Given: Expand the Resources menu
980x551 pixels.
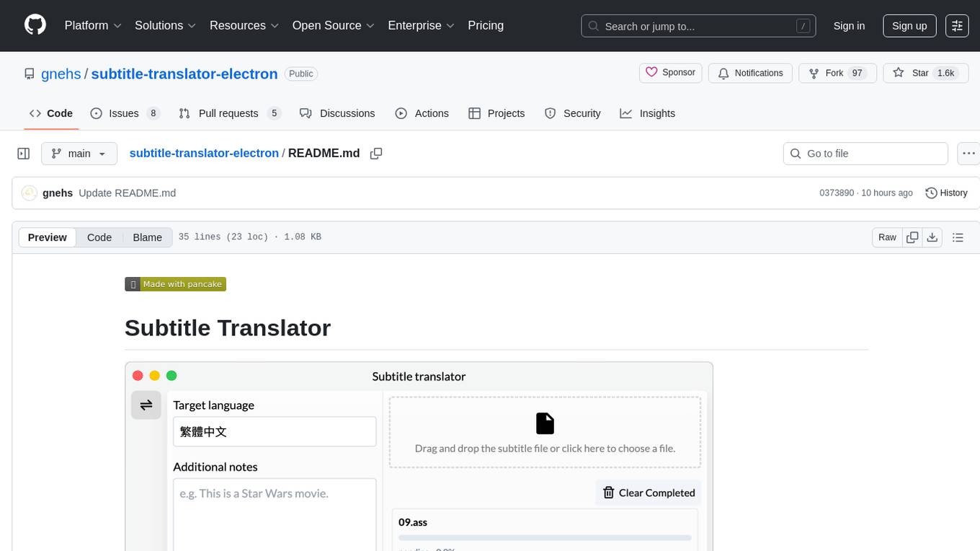Looking at the screenshot, I should (x=244, y=25).
